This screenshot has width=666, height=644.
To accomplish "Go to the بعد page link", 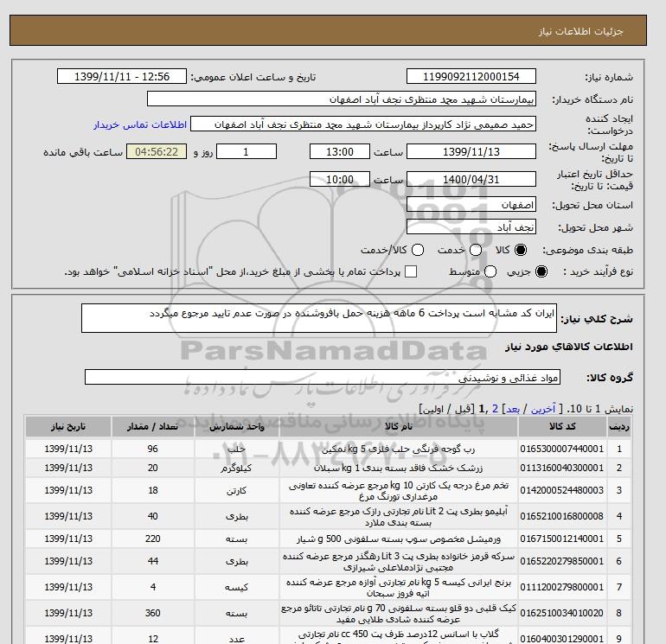I will pyautogui.click(x=513, y=409).
